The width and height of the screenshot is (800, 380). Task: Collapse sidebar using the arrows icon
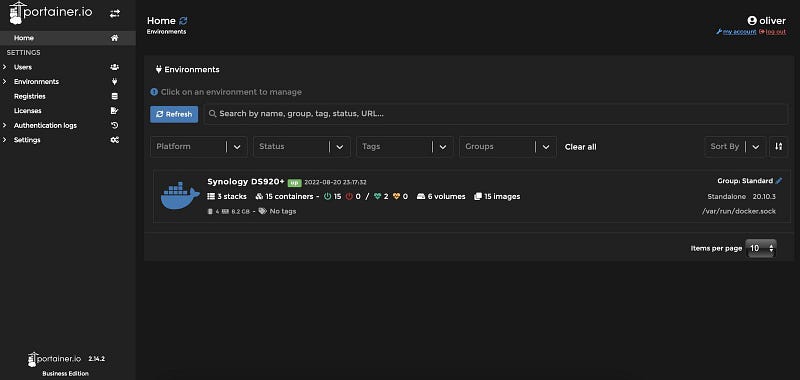115,14
